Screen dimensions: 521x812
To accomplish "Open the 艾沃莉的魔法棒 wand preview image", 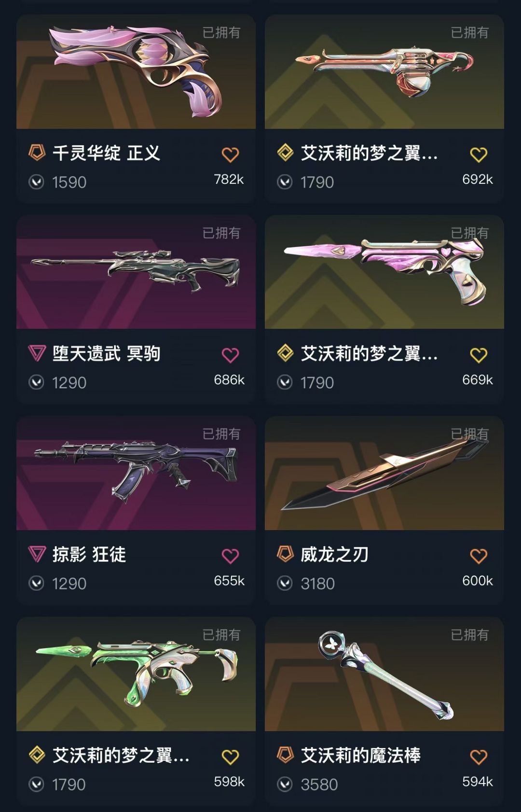I will 384,674.
